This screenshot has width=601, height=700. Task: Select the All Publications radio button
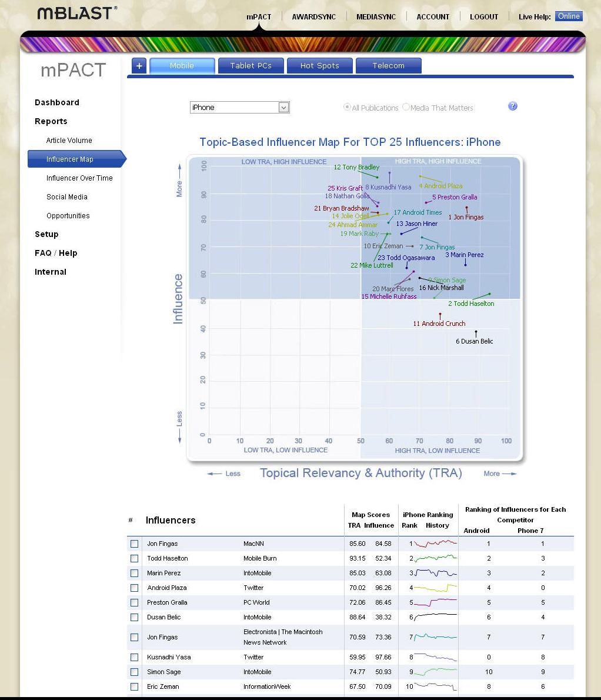(347, 107)
